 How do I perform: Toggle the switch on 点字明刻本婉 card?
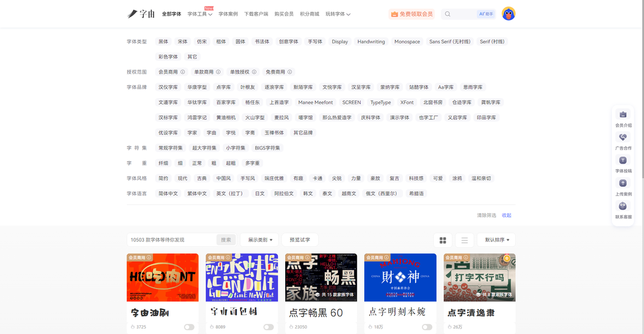point(427,327)
